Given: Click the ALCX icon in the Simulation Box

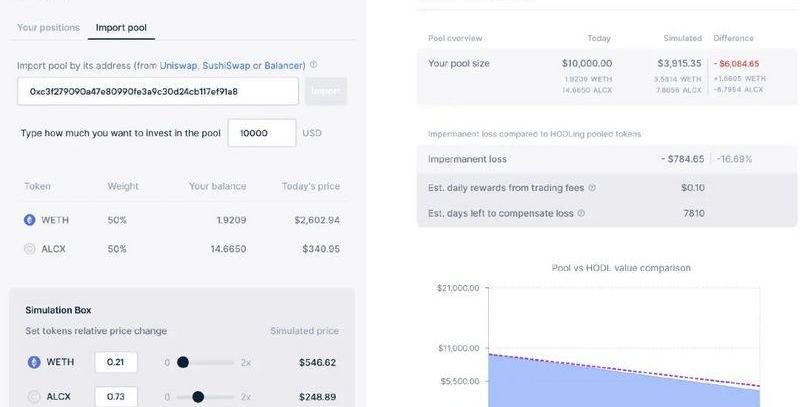Looking at the screenshot, I should point(34,397).
